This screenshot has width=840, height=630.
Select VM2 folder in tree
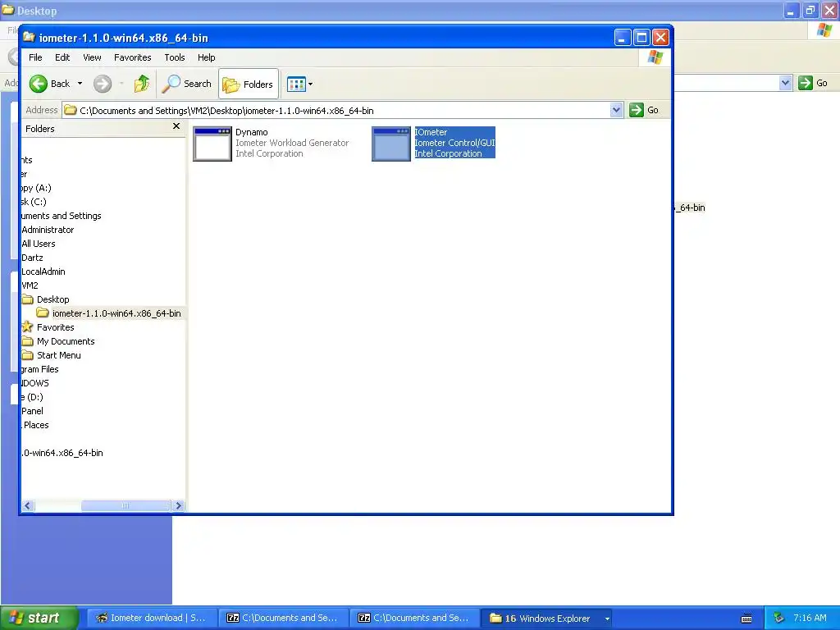(x=30, y=285)
